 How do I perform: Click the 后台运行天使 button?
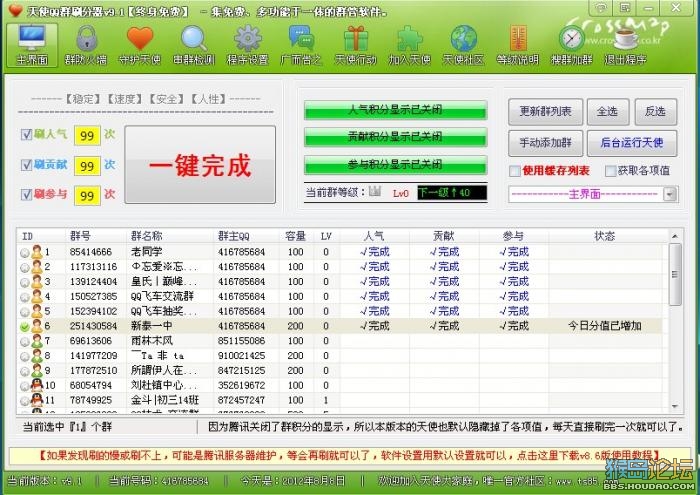pyautogui.click(x=632, y=143)
